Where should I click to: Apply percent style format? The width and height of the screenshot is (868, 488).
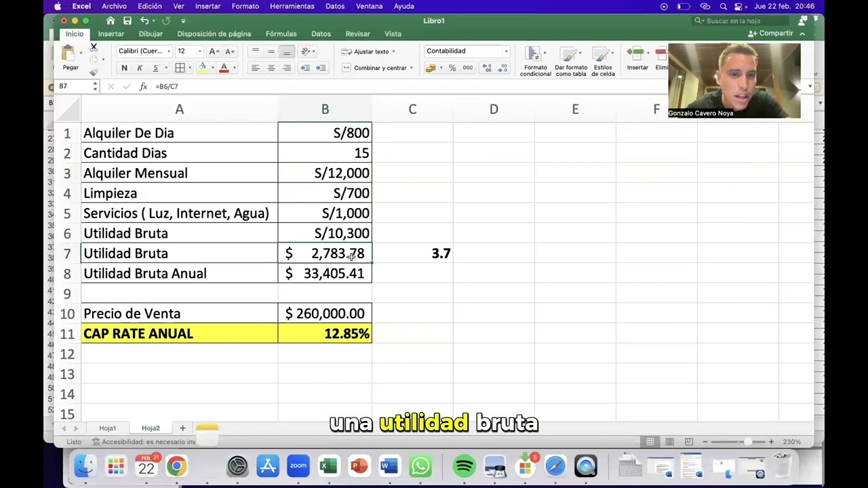click(x=452, y=68)
